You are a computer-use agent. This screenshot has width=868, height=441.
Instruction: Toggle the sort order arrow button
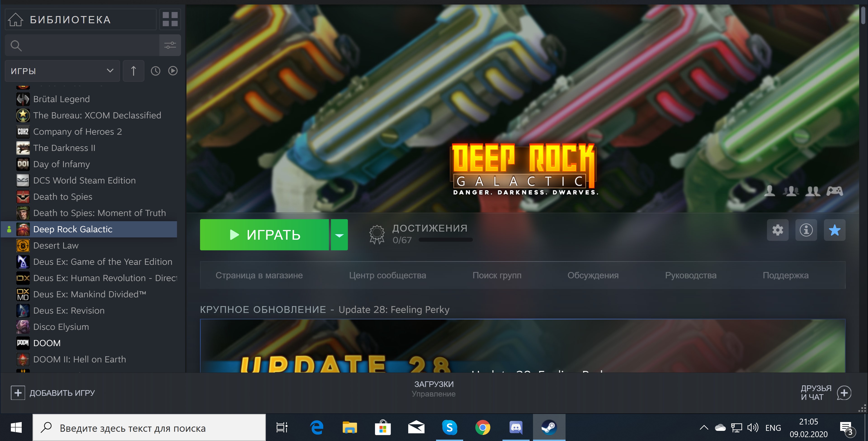point(133,71)
